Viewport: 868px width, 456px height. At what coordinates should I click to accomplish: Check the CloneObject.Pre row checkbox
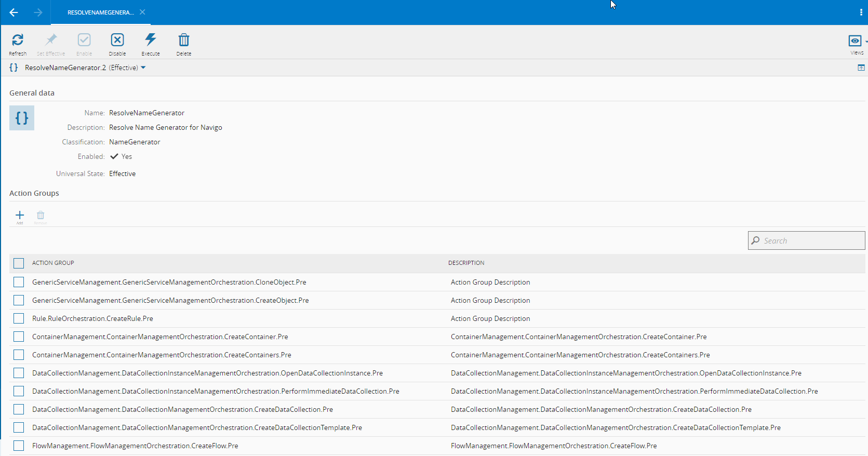19,282
